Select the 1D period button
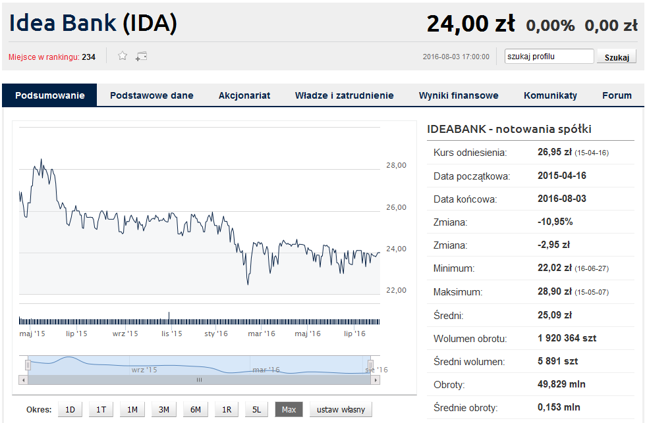The width and height of the screenshot is (645, 423). pos(70,409)
